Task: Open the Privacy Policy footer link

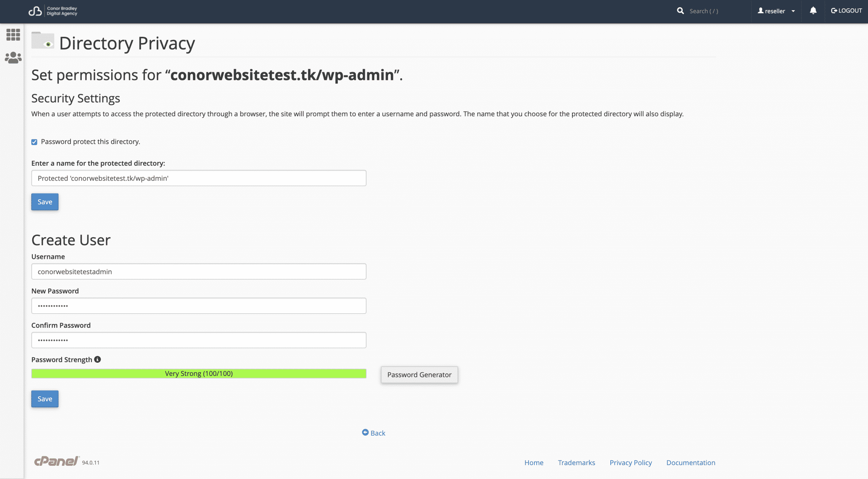Action: pos(631,462)
